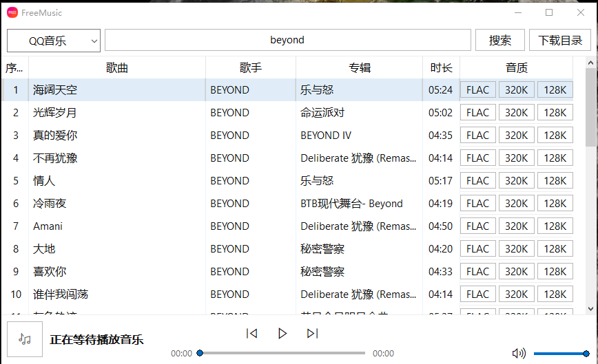Screen dimensions: 598x364
Task: Download 谁伴我闯荡 in 320K
Action: pos(517,295)
